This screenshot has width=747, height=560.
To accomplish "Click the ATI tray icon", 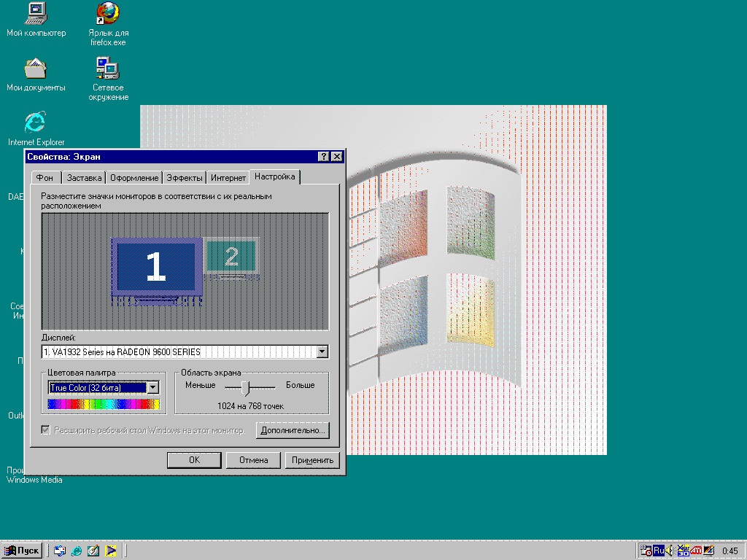I will click(x=696, y=551).
